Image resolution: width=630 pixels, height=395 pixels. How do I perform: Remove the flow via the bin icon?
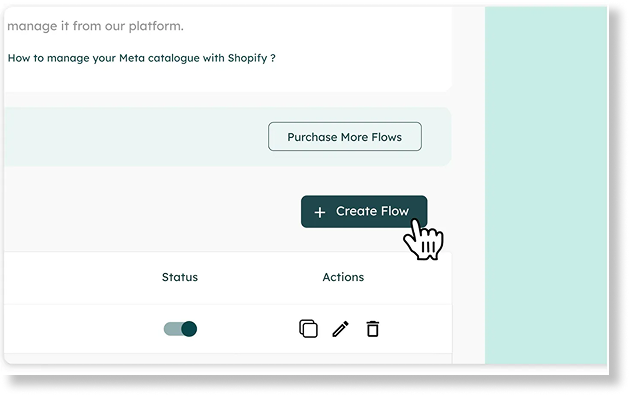pyautogui.click(x=372, y=329)
